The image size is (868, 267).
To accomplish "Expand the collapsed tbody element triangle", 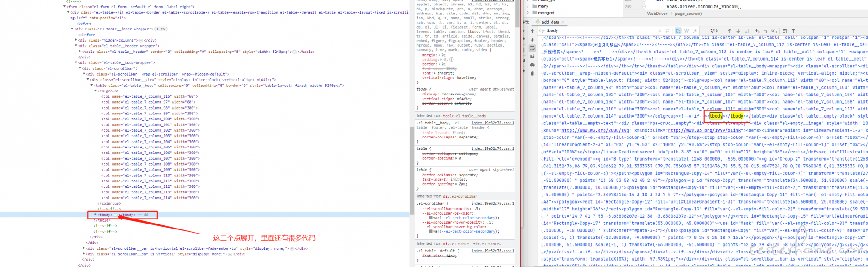I will click(95, 215).
